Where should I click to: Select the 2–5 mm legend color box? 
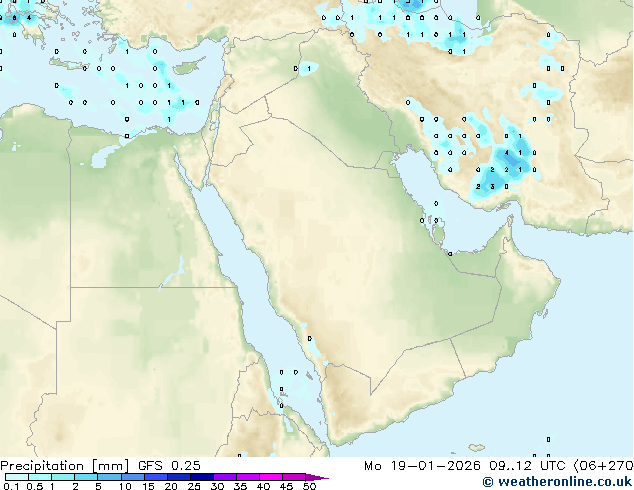(x=86, y=477)
